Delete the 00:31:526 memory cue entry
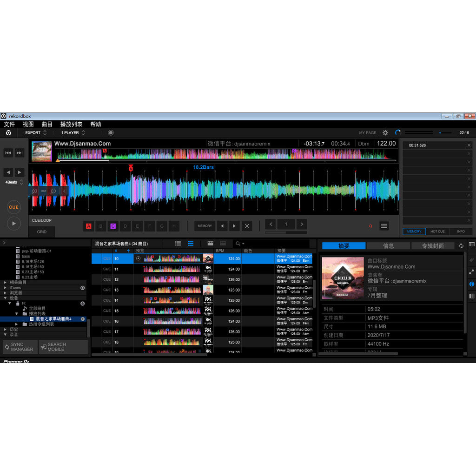This screenshot has height=476, width=476. (x=469, y=145)
